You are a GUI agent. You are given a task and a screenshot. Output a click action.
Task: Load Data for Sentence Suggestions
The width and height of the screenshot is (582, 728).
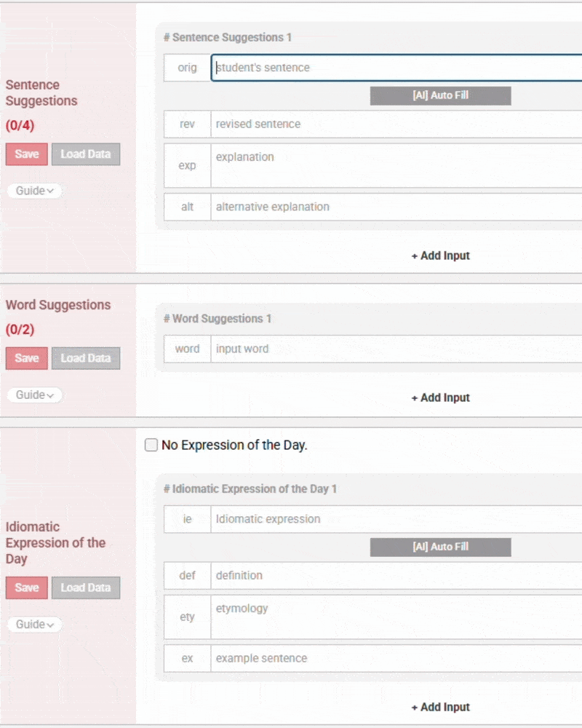(x=86, y=154)
